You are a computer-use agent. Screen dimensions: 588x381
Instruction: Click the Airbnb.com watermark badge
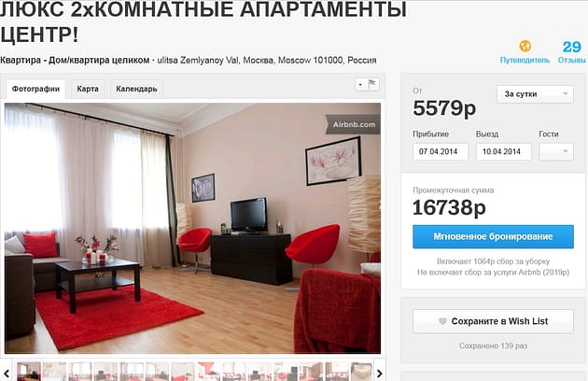point(353,124)
